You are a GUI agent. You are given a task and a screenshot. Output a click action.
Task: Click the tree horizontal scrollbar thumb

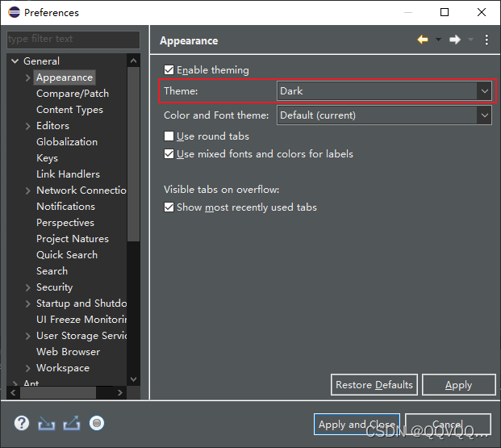click(x=58, y=392)
